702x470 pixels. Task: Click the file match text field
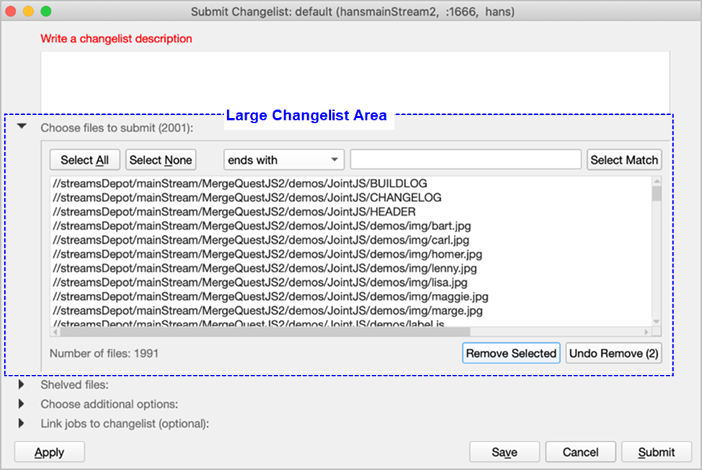click(x=465, y=160)
